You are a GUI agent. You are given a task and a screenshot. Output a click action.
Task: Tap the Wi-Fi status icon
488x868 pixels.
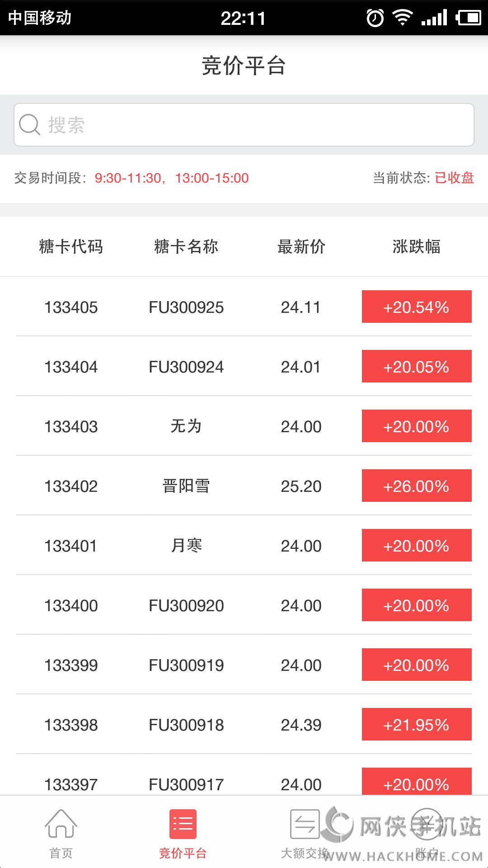coord(402,18)
